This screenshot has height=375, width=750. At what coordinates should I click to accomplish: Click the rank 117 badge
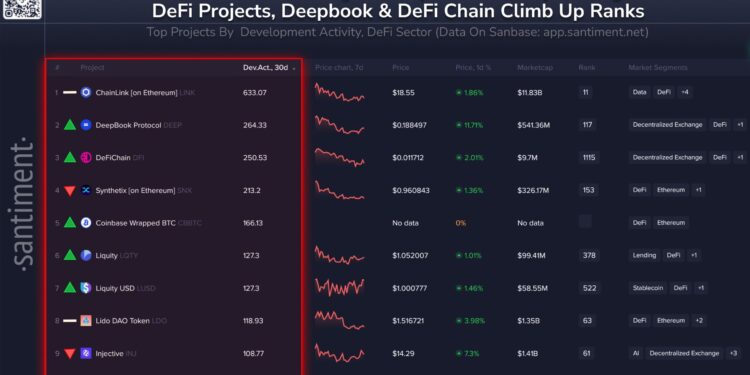587,125
